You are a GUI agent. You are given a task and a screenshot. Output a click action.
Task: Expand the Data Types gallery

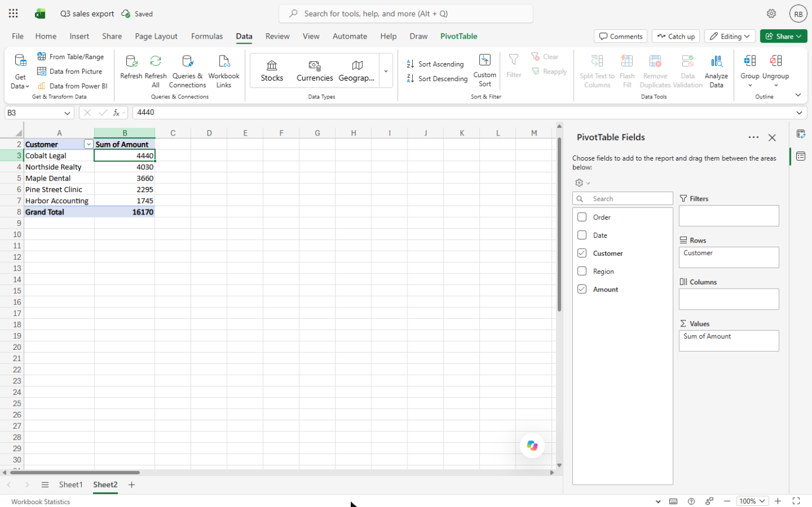(x=386, y=71)
